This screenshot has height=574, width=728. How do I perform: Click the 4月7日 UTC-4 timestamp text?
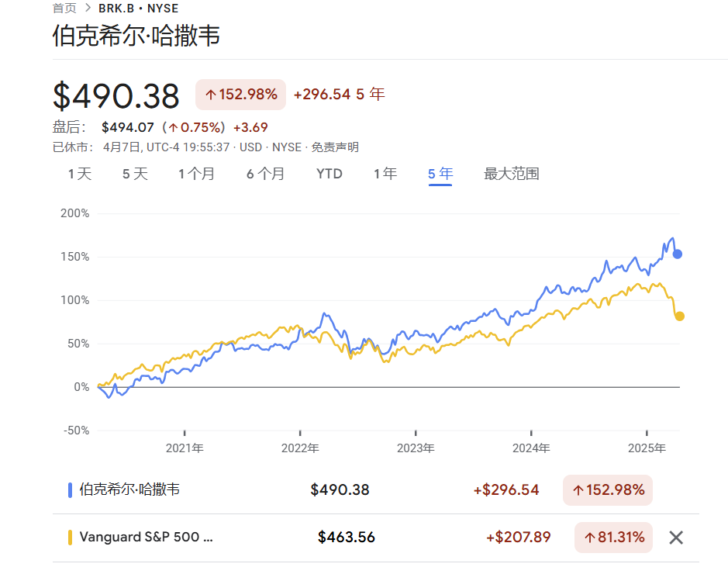click(166, 147)
